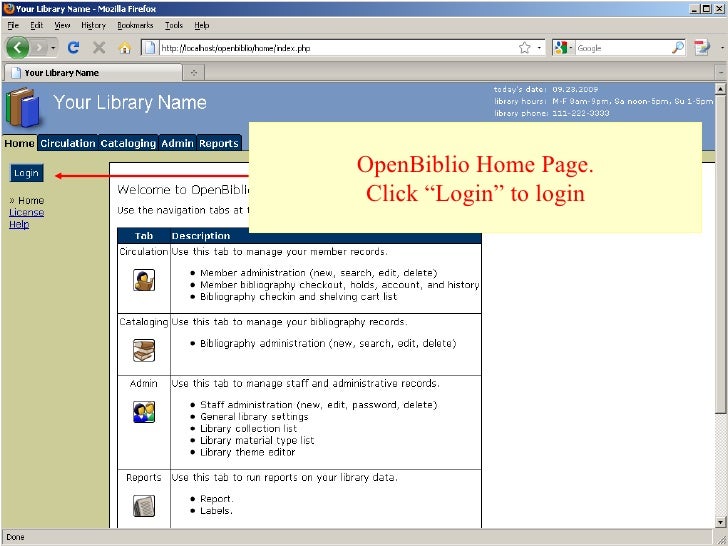Click the 'Admin' label in table row
Screen dimensions: 728x546
point(143,384)
